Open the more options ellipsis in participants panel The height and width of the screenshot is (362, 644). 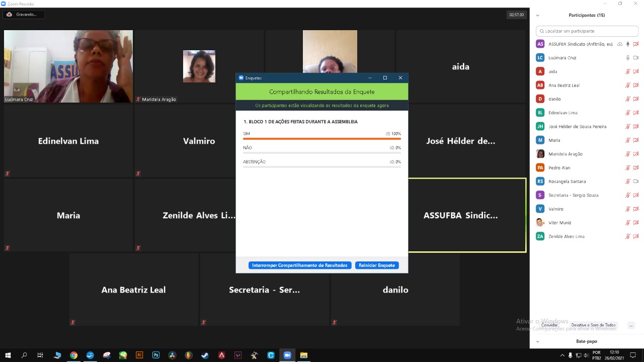click(x=631, y=325)
